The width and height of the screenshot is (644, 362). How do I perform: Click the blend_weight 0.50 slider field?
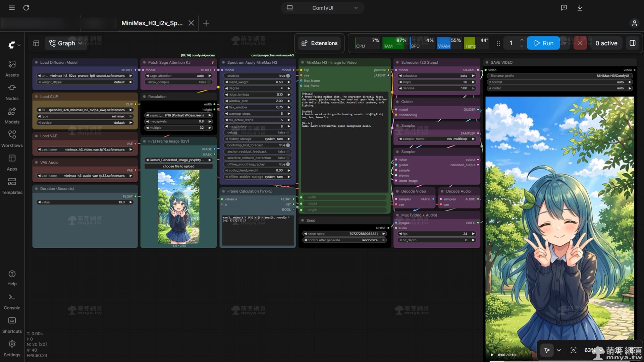click(258, 82)
